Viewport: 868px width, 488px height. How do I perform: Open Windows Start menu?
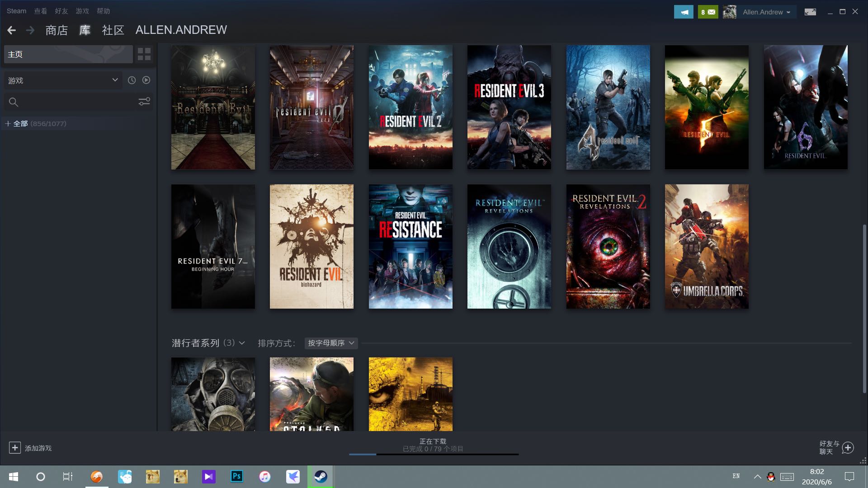point(14,477)
